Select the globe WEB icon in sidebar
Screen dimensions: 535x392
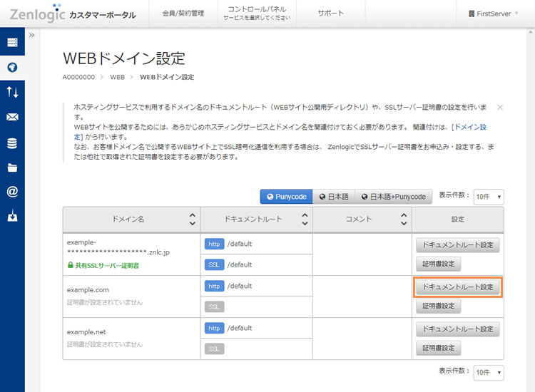point(12,68)
